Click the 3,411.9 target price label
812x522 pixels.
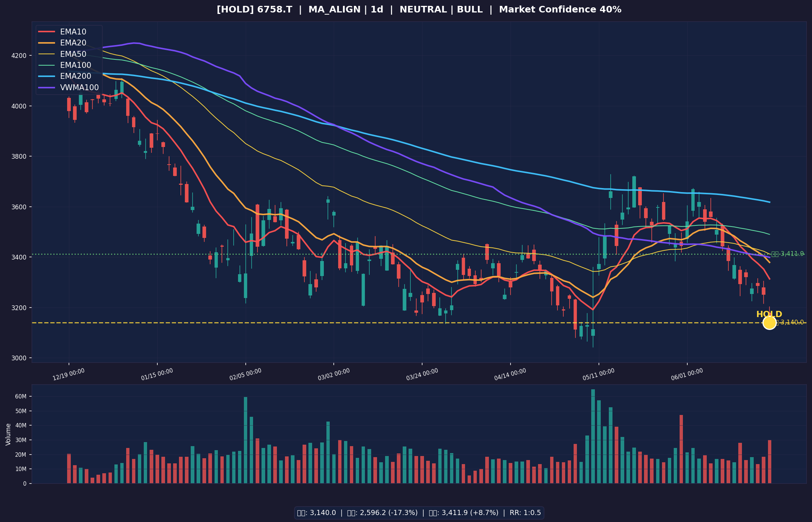[787, 254]
